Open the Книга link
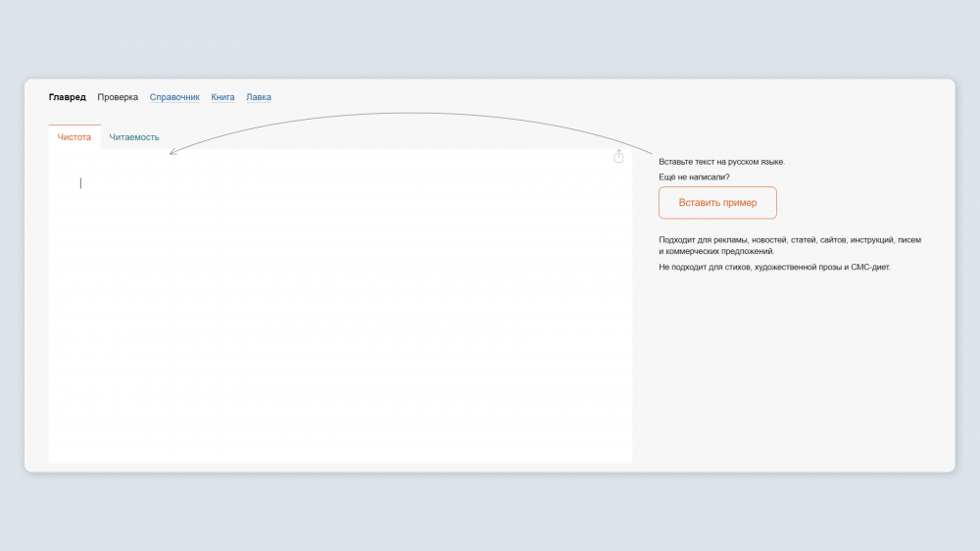 pos(222,97)
